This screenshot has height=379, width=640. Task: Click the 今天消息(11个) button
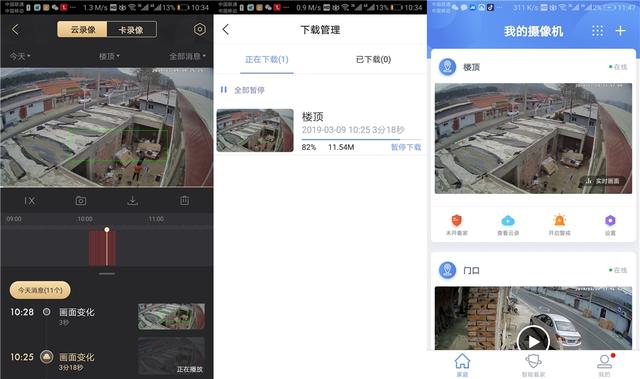(x=40, y=290)
